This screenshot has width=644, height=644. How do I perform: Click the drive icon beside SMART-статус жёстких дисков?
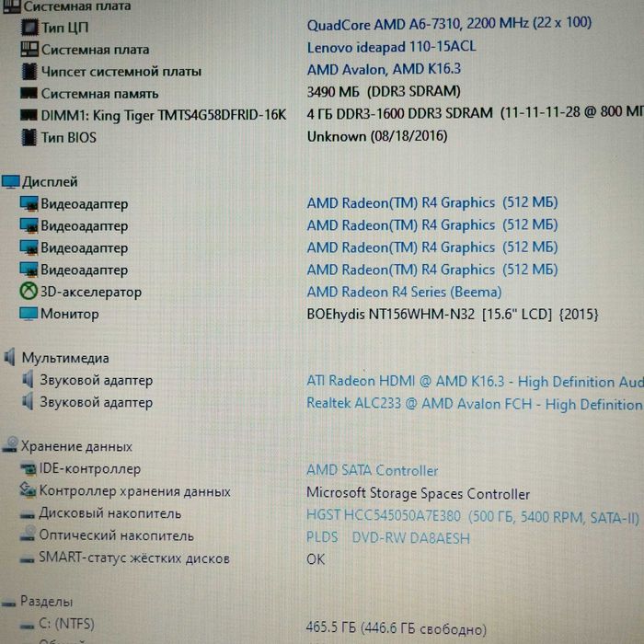click(28, 559)
